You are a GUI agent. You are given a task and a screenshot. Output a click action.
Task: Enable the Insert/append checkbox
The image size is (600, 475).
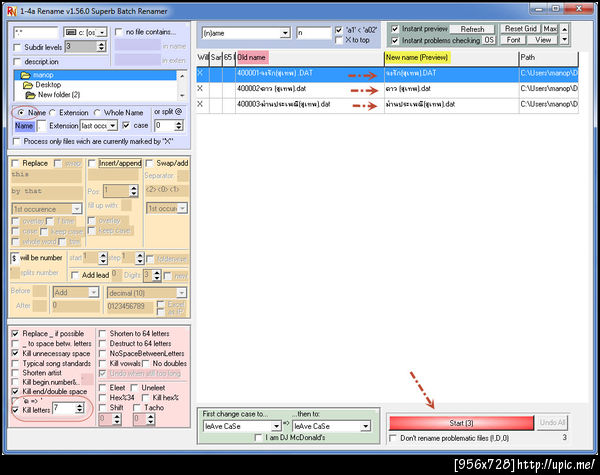[92, 163]
